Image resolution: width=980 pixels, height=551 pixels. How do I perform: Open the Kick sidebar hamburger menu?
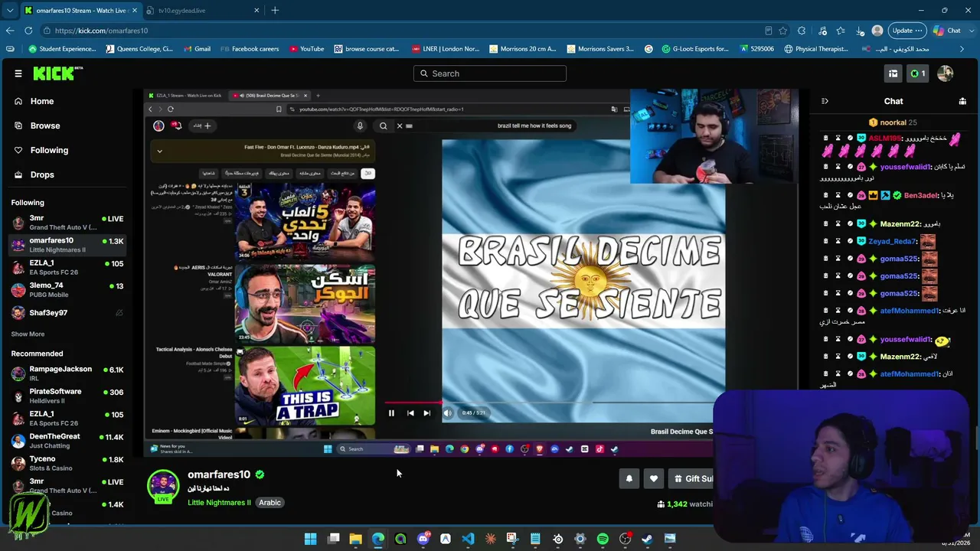pyautogui.click(x=18, y=73)
